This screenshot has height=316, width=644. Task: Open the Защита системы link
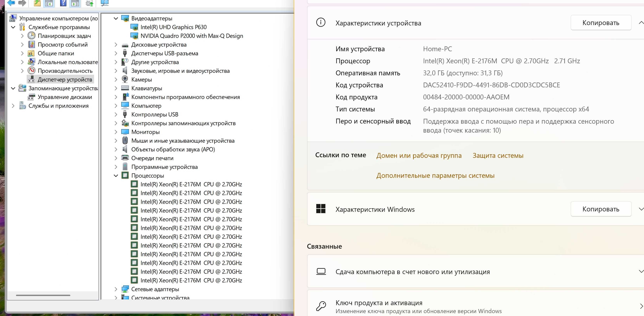click(x=498, y=155)
